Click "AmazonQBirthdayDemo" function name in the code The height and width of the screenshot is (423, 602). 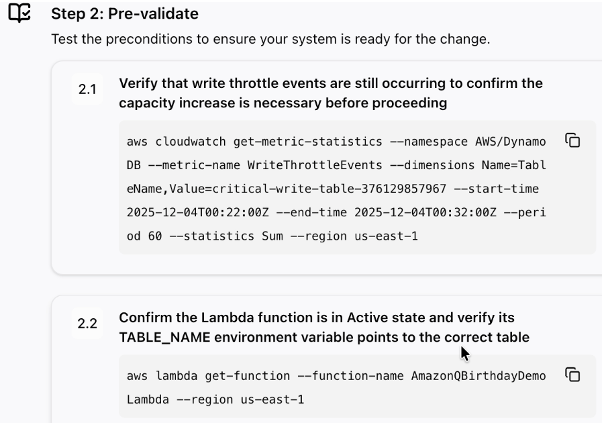[x=478, y=376]
